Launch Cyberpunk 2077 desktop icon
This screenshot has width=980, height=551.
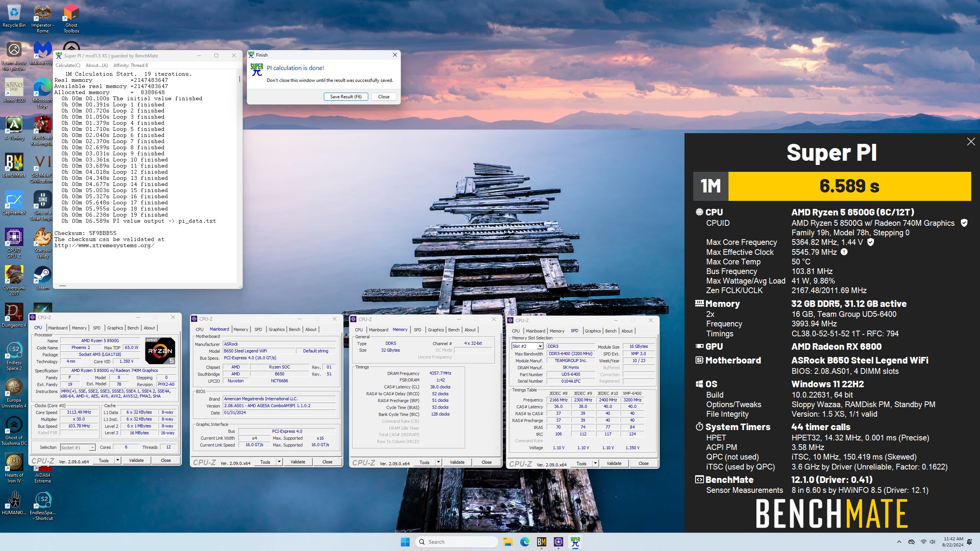pyautogui.click(x=14, y=280)
